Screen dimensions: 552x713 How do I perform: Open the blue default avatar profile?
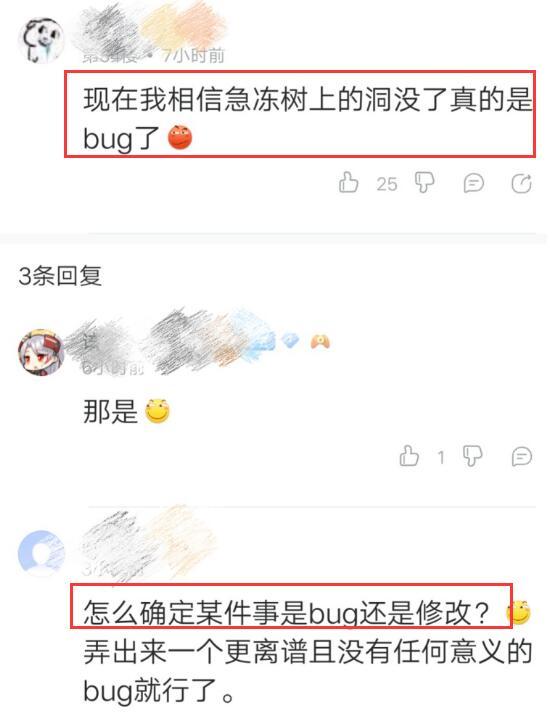click(40, 553)
